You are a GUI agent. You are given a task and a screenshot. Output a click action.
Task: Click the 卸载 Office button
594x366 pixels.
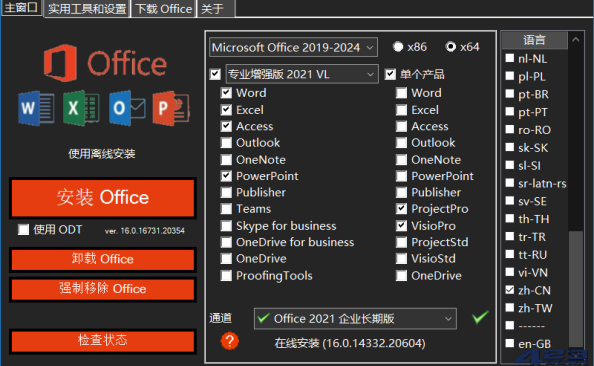click(103, 259)
